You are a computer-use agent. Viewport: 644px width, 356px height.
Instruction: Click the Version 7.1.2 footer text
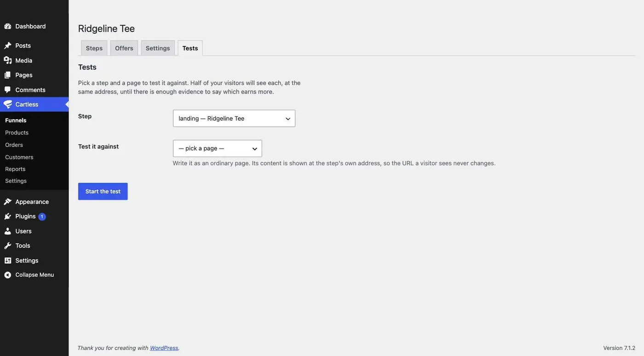(x=619, y=348)
